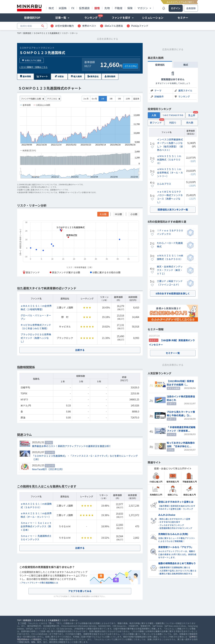
Task: Click the 資産管理ツール アセプラ icon
Action: tap(153, 552)
